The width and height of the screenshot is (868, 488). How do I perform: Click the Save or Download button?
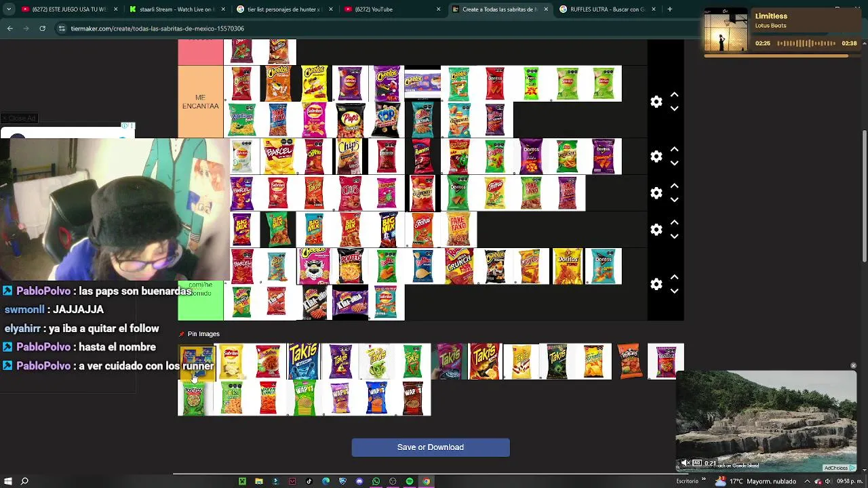click(431, 447)
